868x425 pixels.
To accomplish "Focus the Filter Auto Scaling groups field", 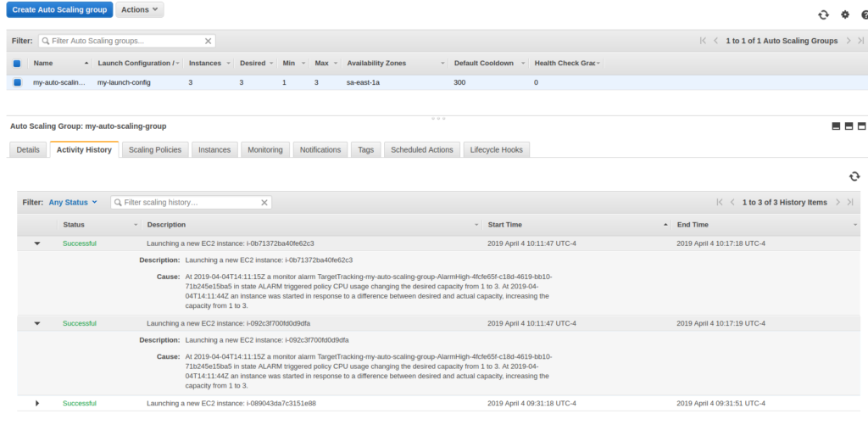I will click(x=127, y=41).
